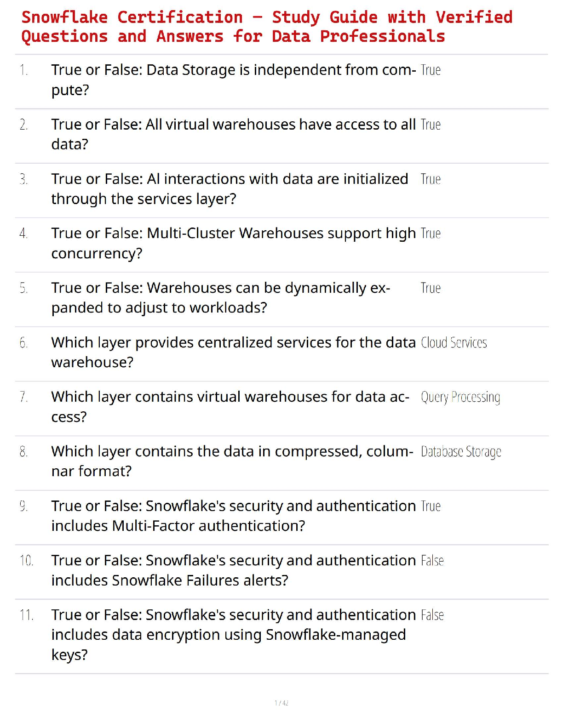Viewport: 563px width, 728px height.
Task: Click question 7 about virtual warehouses layer
Action: 230,406
